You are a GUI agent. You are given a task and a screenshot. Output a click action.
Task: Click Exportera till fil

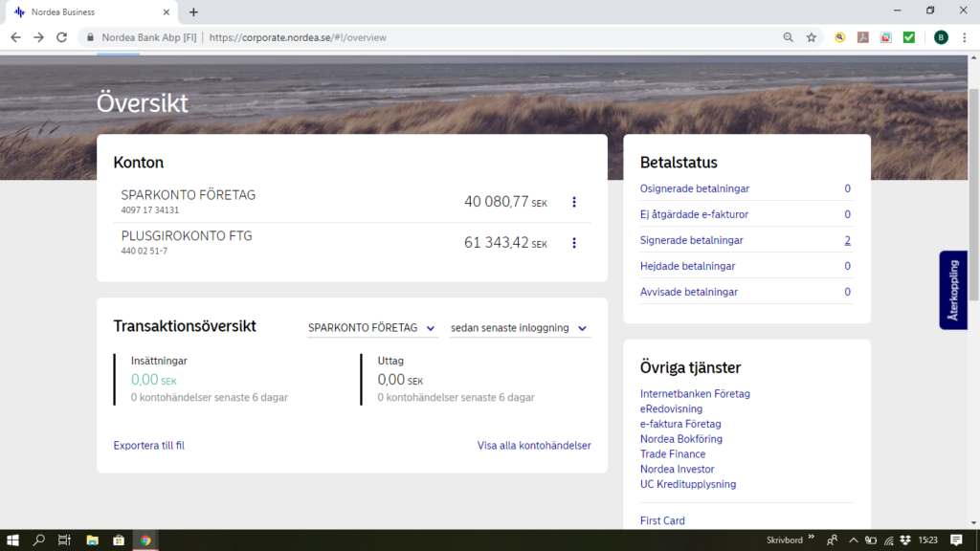pyautogui.click(x=148, y=446)
